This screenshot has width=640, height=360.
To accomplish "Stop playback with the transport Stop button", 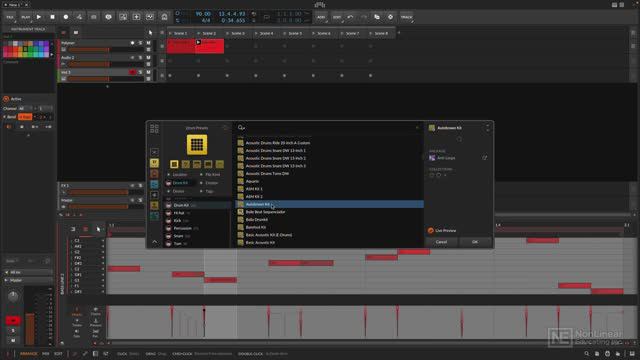I will [52, 17].
